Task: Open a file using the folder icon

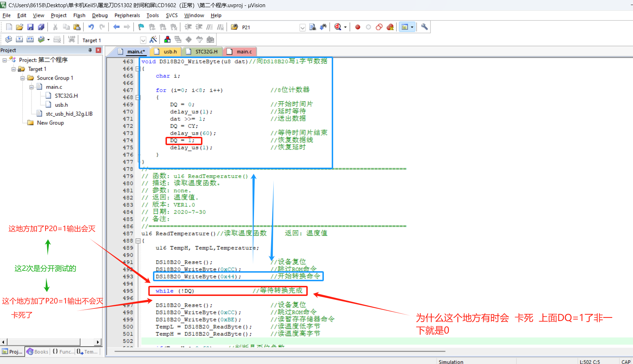Action: click(x=20, y=27)
